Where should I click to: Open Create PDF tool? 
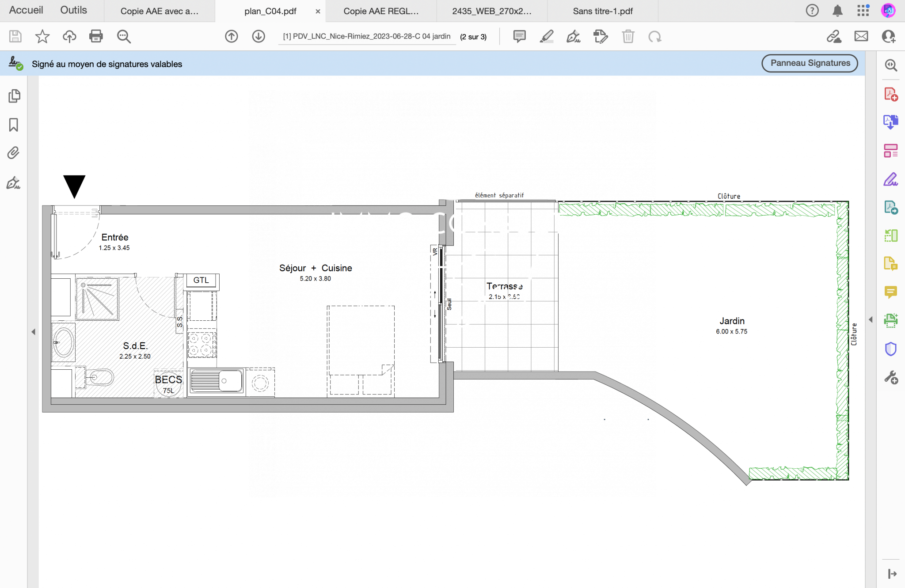click(891, 94)
